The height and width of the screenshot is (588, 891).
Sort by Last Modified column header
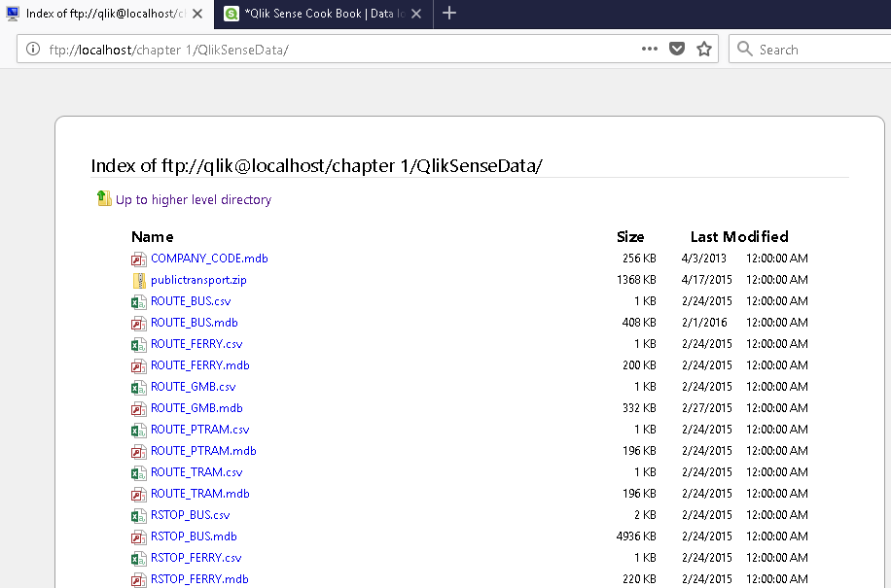pos(739,237)
